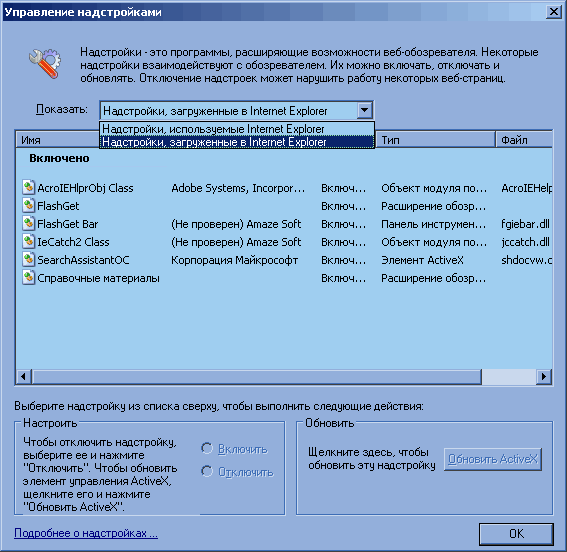This screenshot has width=567, height=552.
Task: Select the 'FlashGet Bar' row name
Action: click(68, 224)
